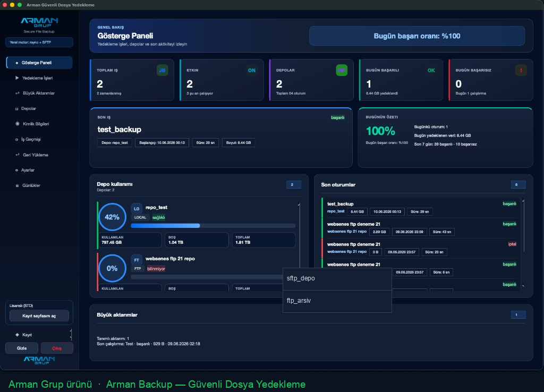544x392 pixels.
Task: Click the ON badge on Etkin card
Action: [251, 71]
